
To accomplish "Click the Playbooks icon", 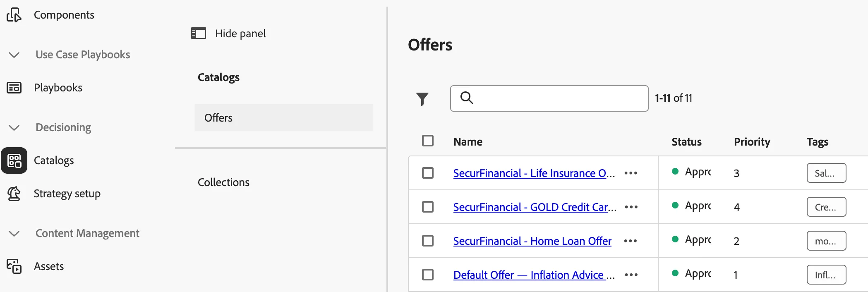I will (x=14, y=88).
